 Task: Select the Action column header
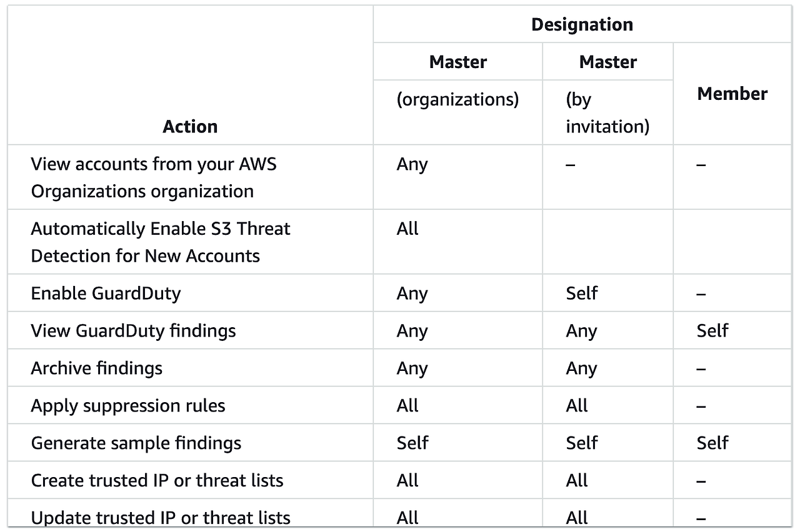tap(190, 126)
